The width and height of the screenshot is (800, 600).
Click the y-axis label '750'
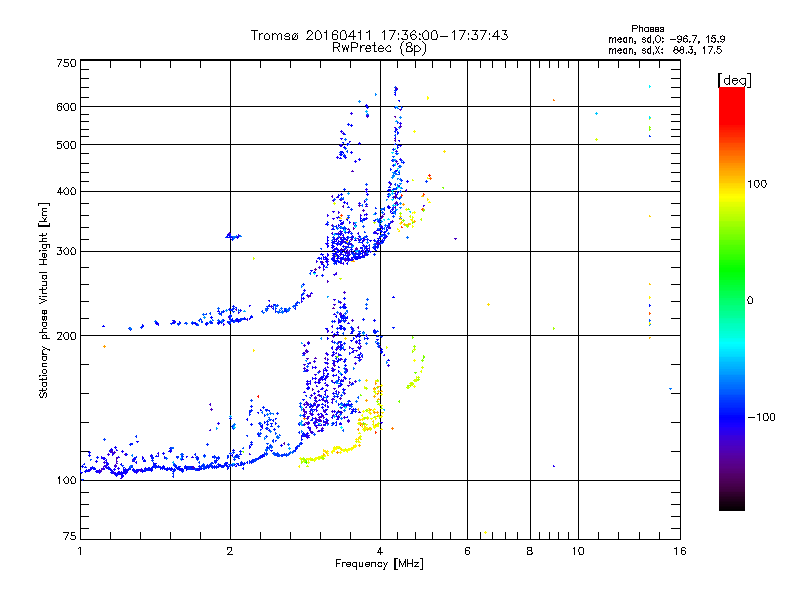click(x=67, y=63)
